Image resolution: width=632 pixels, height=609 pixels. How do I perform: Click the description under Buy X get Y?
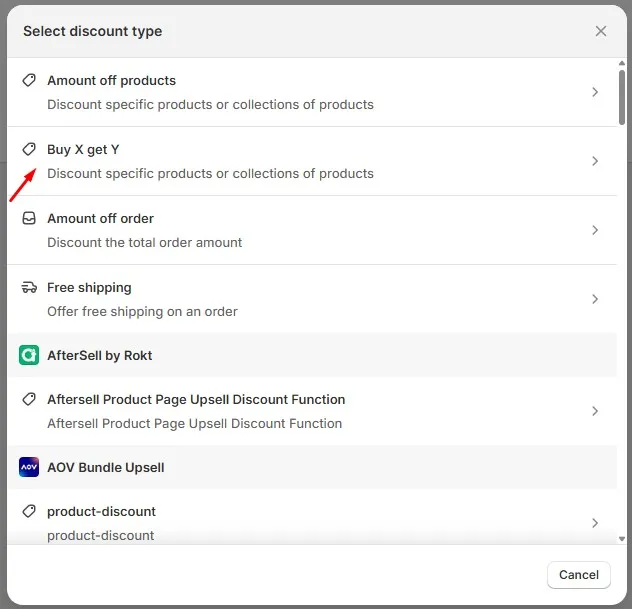tap(210, 173)
